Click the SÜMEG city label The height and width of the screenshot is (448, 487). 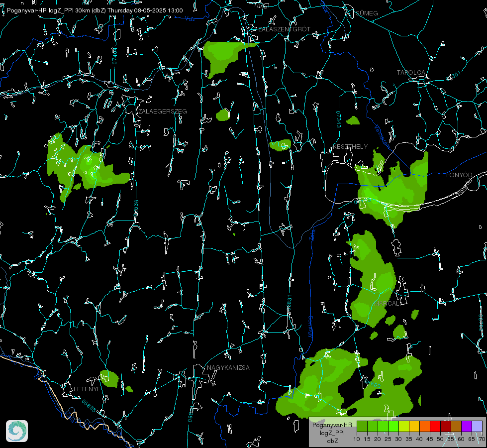pos(367,13)
